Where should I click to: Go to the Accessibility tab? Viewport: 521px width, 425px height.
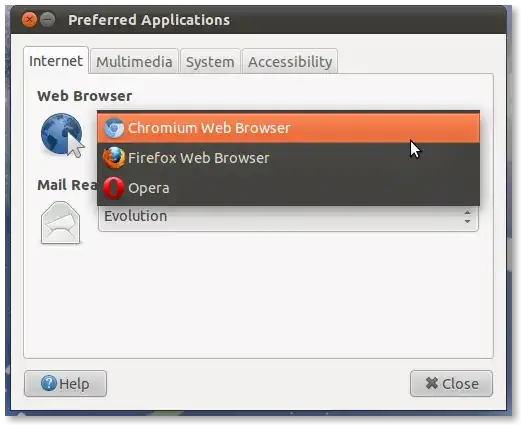coord(290,62)
